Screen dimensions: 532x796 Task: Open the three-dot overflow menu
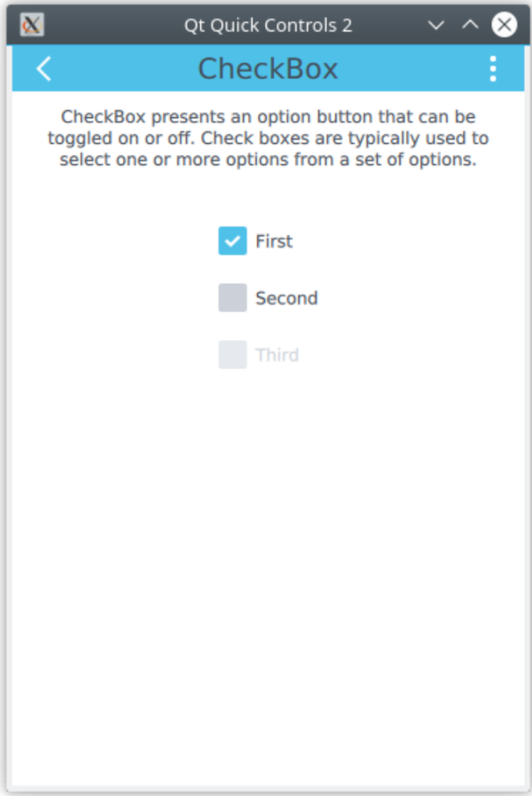click(x=493, y=68)
